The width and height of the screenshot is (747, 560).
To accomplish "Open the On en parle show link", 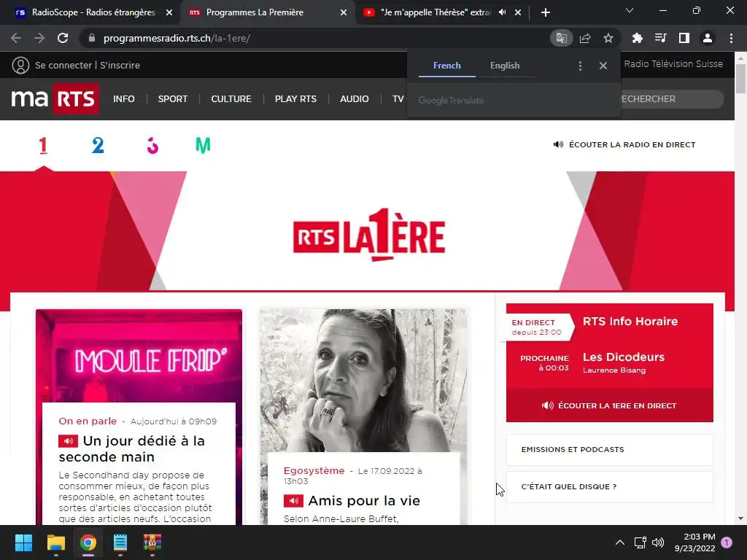I will pyautogui.click(x=88, y=421).
